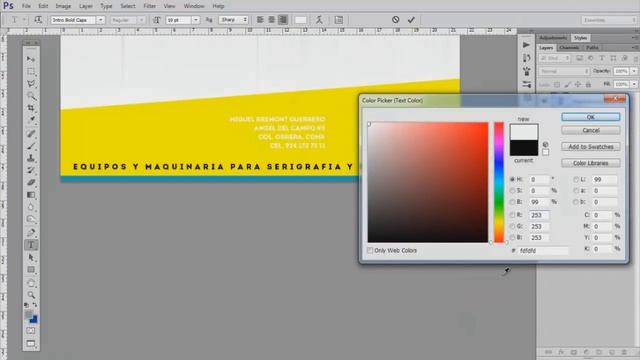Change screen mode icon in toolbox

tap(31, 344)
